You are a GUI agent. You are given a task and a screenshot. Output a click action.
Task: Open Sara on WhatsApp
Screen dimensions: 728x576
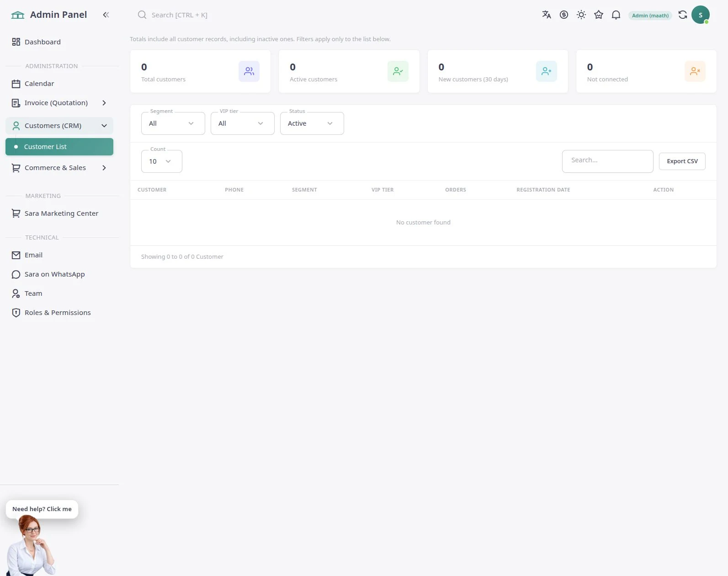(x=59, y=274)
